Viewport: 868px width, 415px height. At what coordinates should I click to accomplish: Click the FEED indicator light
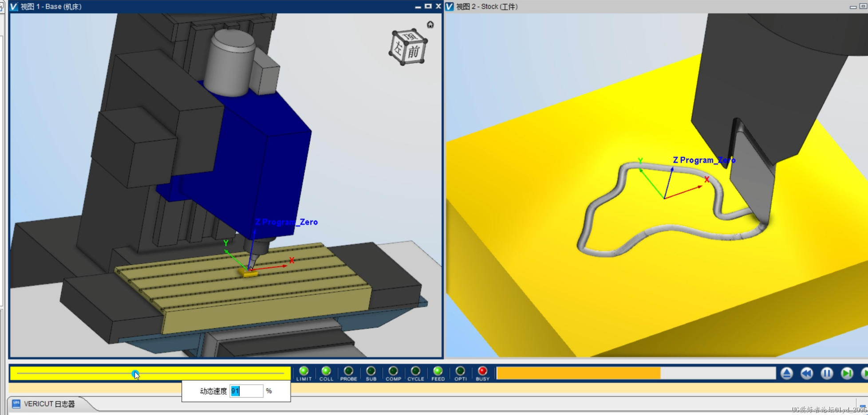coord(438,371)
